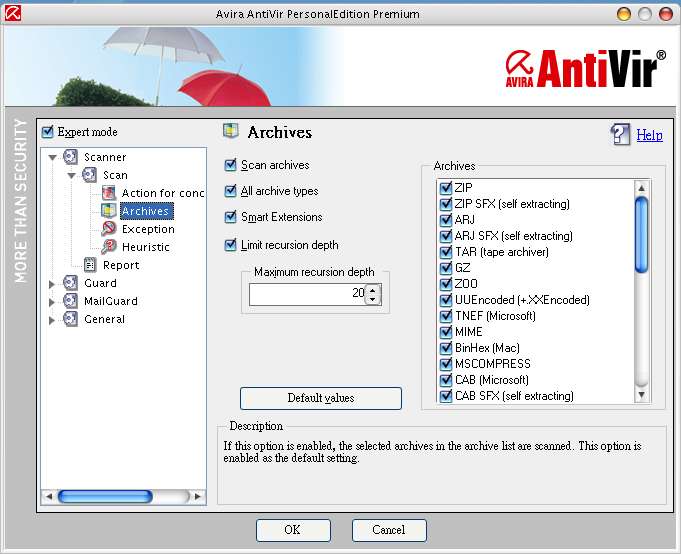Toggle the MIME archive checkbox
Image resolution: width=681 pixels, height=554 pixels.
(x=446, y=332)
